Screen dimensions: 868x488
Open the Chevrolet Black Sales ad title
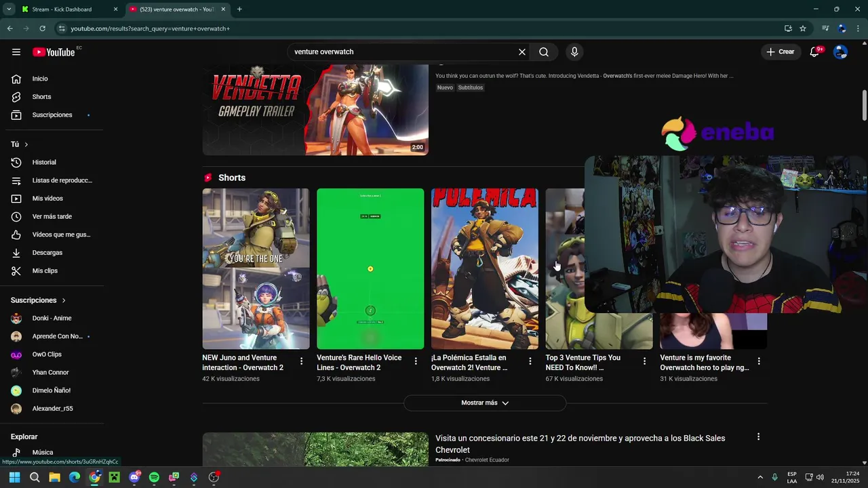point(580,444)
